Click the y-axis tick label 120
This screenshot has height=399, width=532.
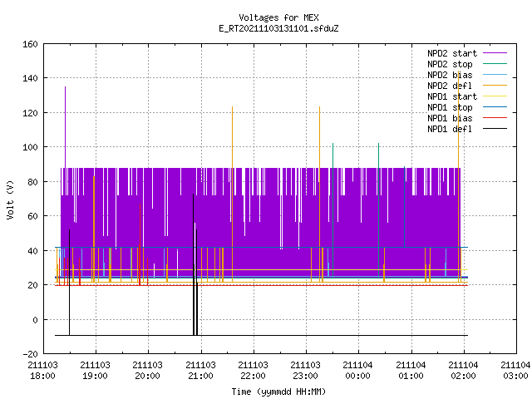coord(30,113)
